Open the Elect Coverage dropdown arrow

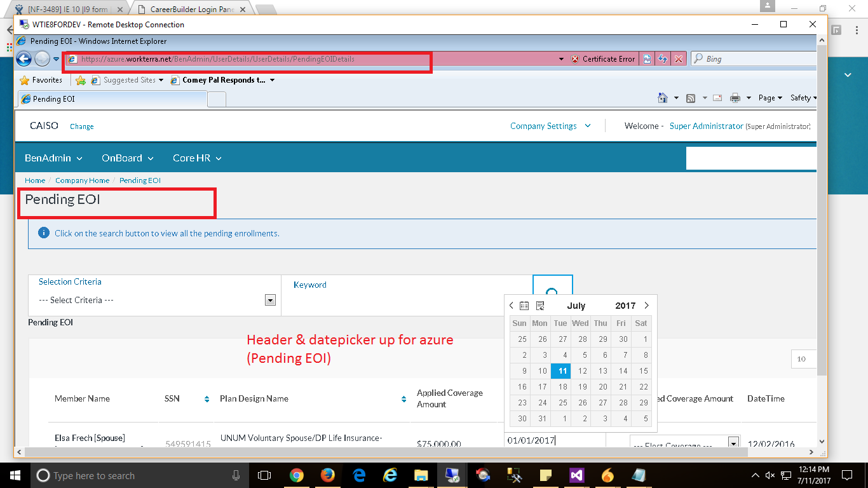pos(733,444)
